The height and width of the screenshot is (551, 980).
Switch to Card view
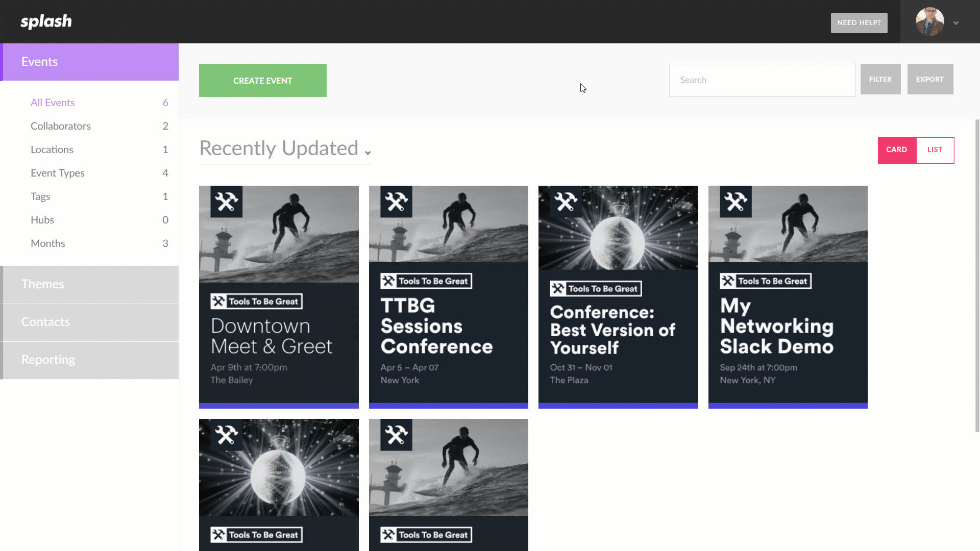click(x=897, y=150)
